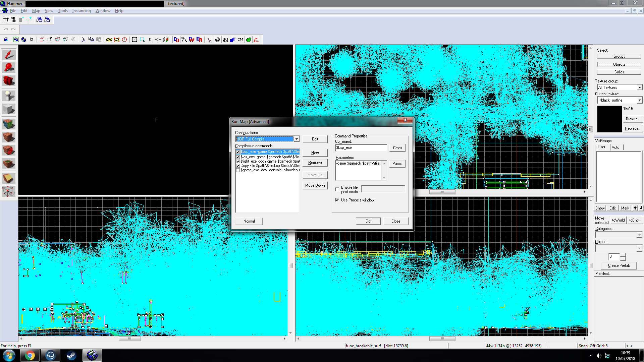Viewport: 644px width, 362px height.
Task: Switch to the User VisGroups tab
Action: pyautogui.click(x=601, y=147)
